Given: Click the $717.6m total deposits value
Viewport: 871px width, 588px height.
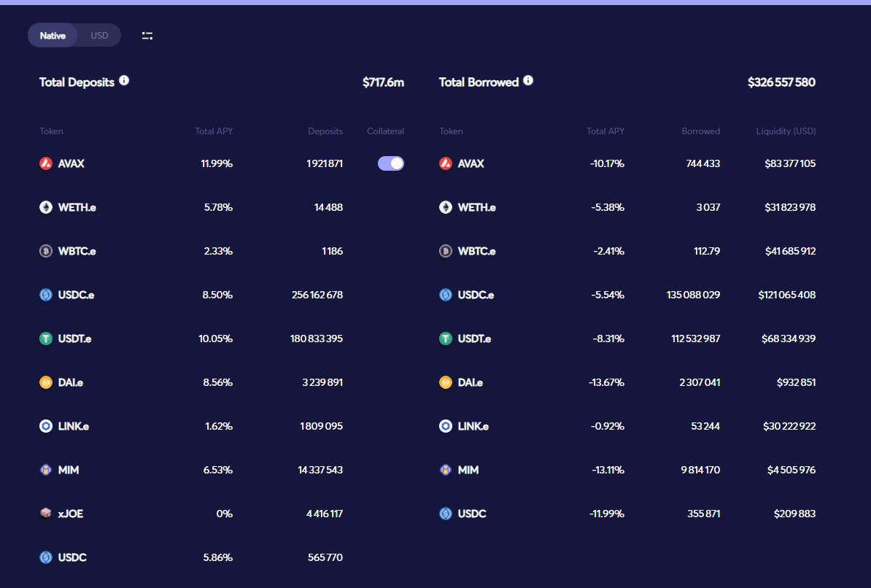Looking at the screenshot, I should coord(383,82).
